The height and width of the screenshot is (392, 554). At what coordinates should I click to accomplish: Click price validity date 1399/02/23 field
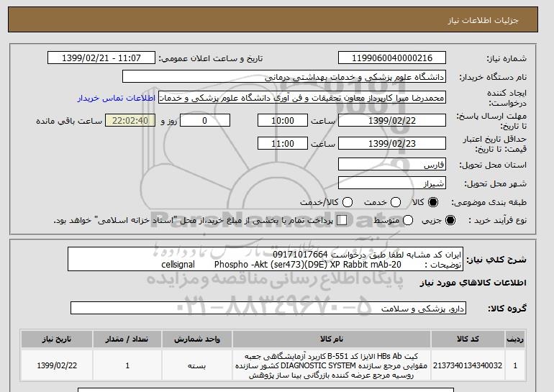coord(392,143)
